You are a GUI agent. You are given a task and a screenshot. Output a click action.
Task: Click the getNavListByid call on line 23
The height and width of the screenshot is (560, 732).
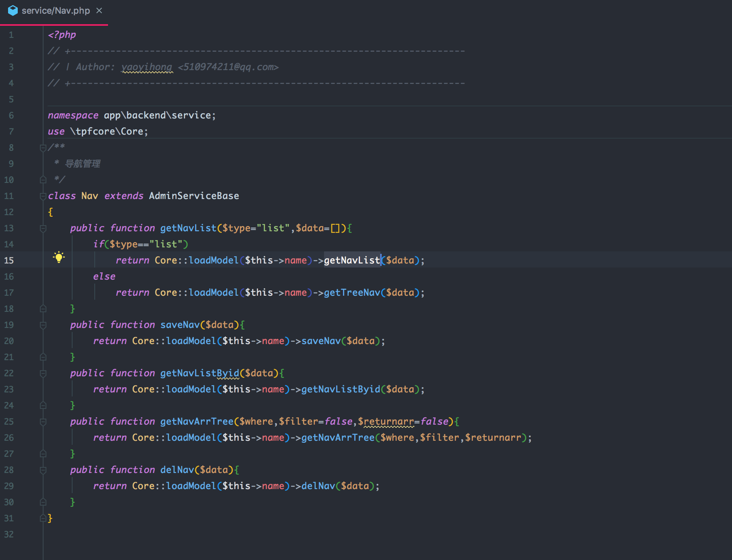point(341,390)
